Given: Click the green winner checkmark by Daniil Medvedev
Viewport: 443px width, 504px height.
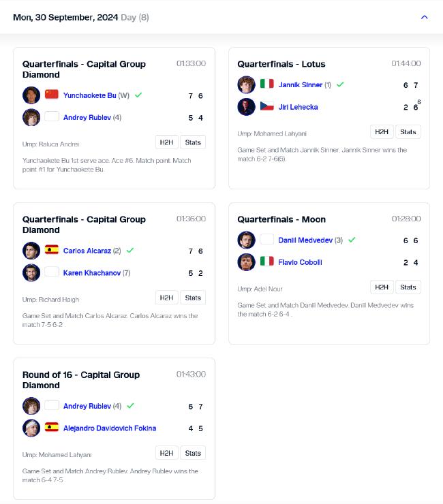Looking at the screenshot, I should [352, 240].
